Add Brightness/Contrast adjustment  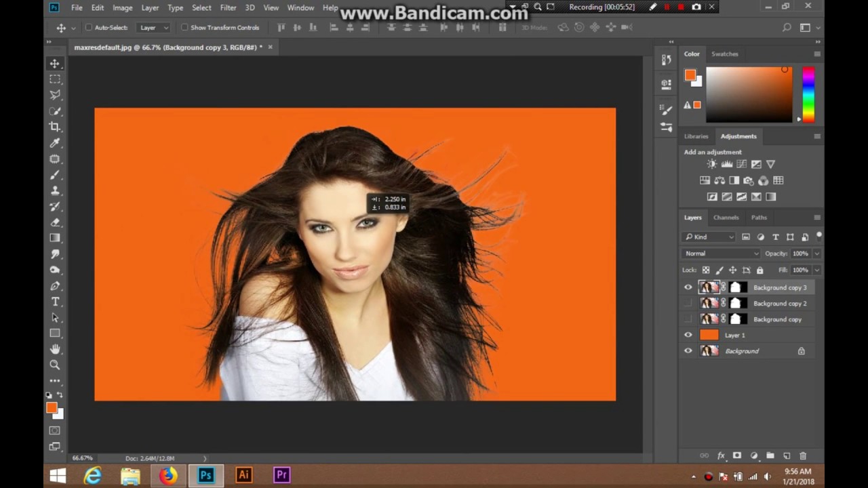[x=711, y=164]
